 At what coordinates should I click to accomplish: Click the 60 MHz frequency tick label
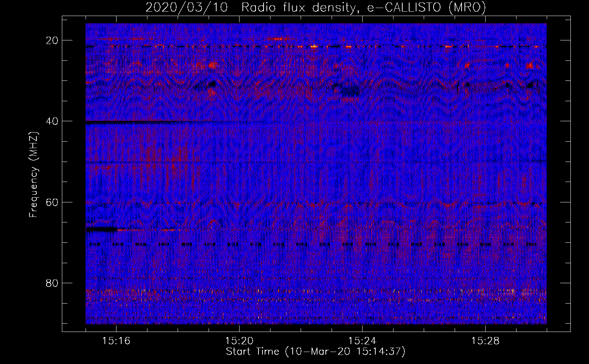click(x=52, y=202)
